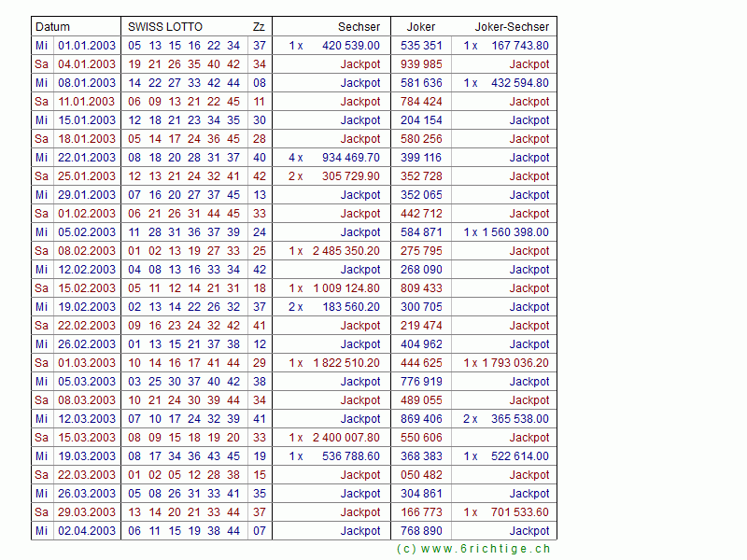Open the www.6richtige.ch copyright link

point(473,549)
